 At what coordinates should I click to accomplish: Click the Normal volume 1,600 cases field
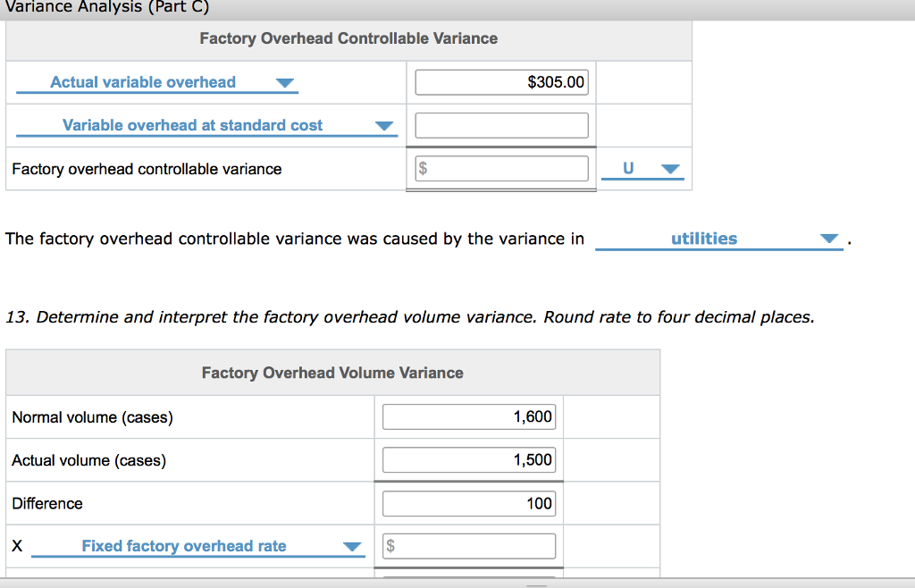(468, 416)
